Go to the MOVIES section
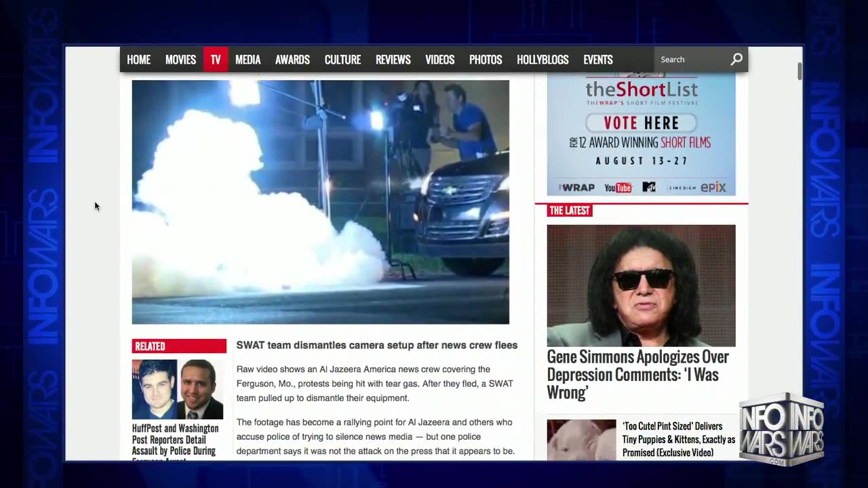Image resolution: width=868 pixels, height=488 pixels. tap(180, 60)
